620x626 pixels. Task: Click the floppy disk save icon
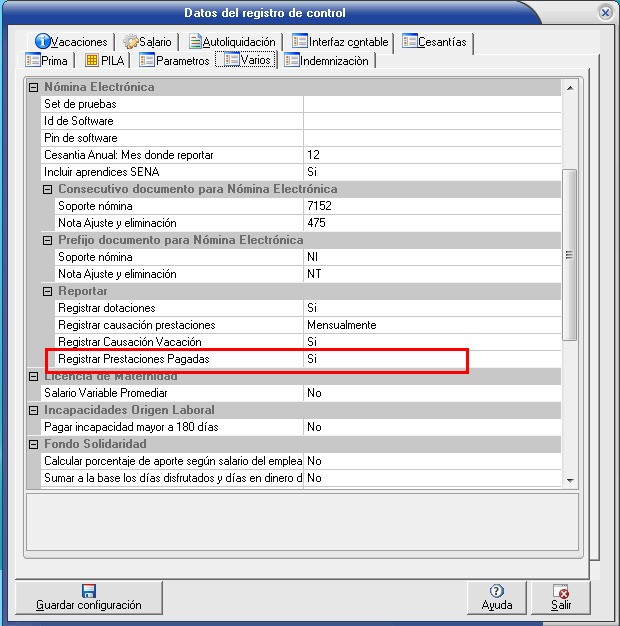tap(88, 591)
